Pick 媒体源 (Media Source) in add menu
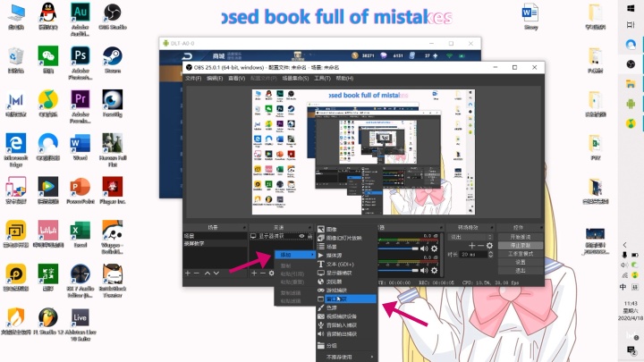 coord(346,256)
